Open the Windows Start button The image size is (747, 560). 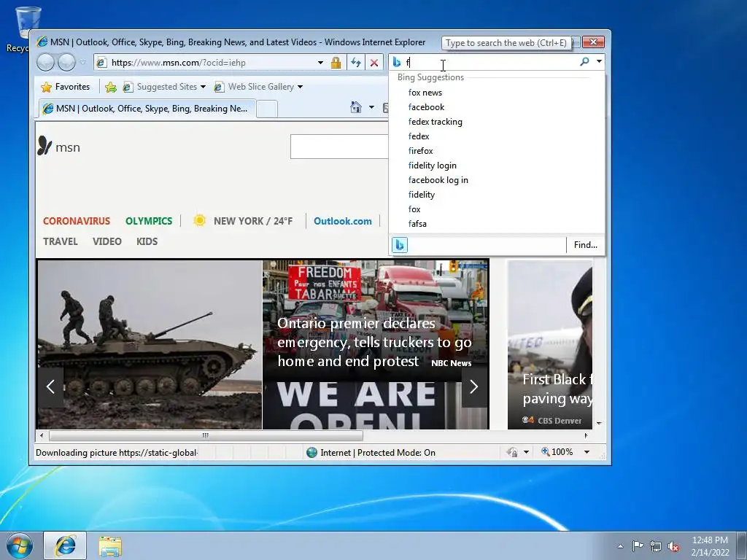19,545
